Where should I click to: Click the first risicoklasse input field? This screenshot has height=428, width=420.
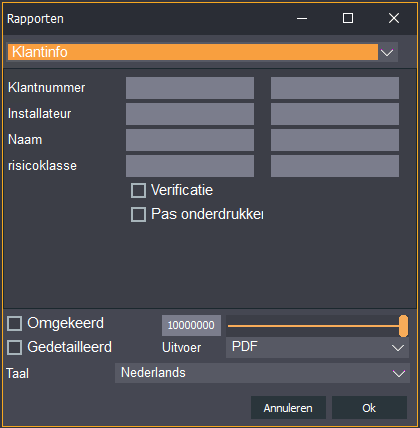click(x=190, y=166)
